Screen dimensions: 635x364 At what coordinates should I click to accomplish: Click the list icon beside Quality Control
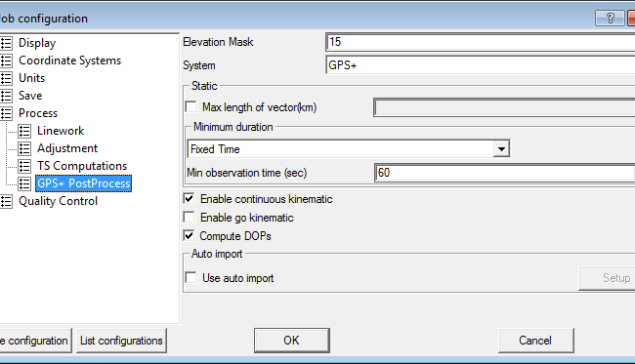coord(6,201)
